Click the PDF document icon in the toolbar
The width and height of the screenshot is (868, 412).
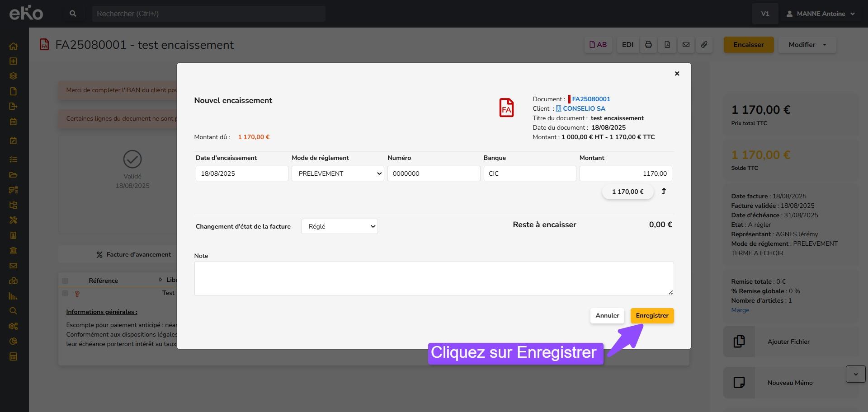[x=667, y=45]
